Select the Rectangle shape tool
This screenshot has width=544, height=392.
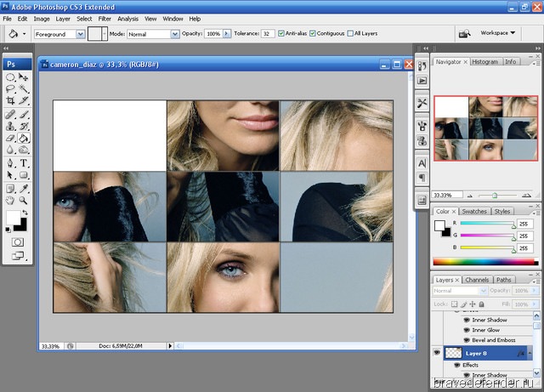[23, 175]
